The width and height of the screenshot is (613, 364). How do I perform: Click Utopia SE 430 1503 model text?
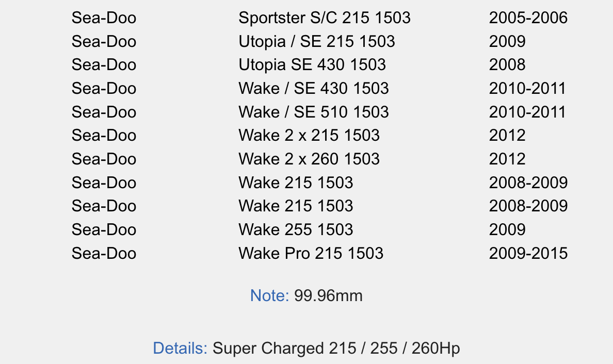point(312,65)
